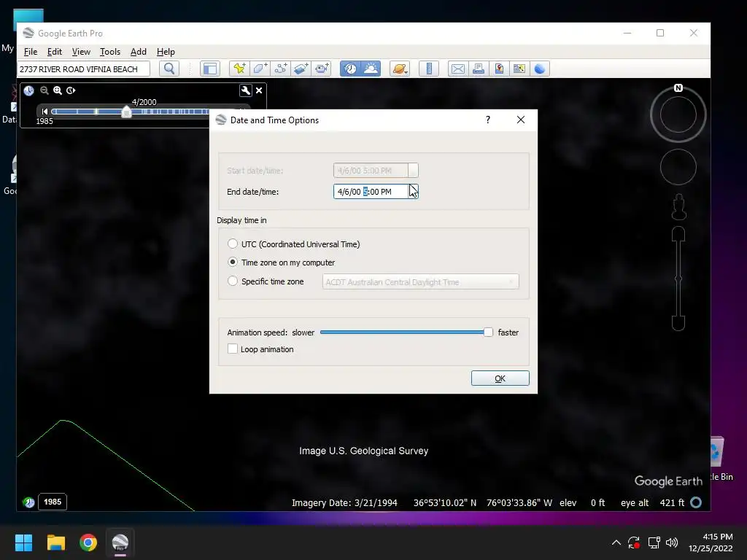This screenshot has height=560, width=747.
Task: Open the Edit menu
Action: tap(54, 52)
